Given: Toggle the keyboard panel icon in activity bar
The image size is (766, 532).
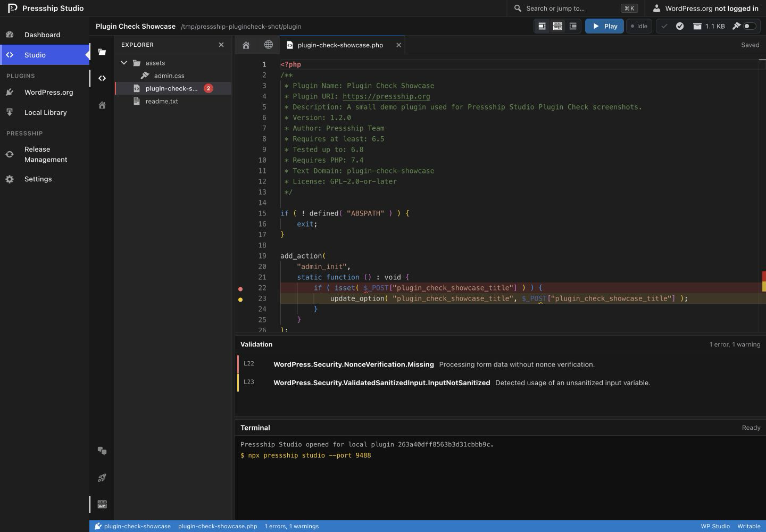Looking at the screenshot, I should pyautogui.click(x=102, y=504).
